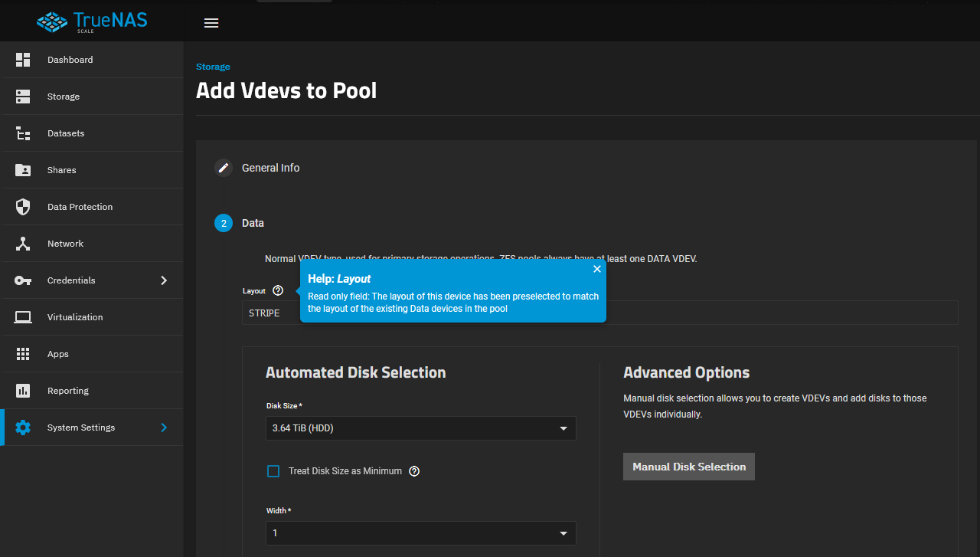Open the Width dropdown

pos(421,533)
